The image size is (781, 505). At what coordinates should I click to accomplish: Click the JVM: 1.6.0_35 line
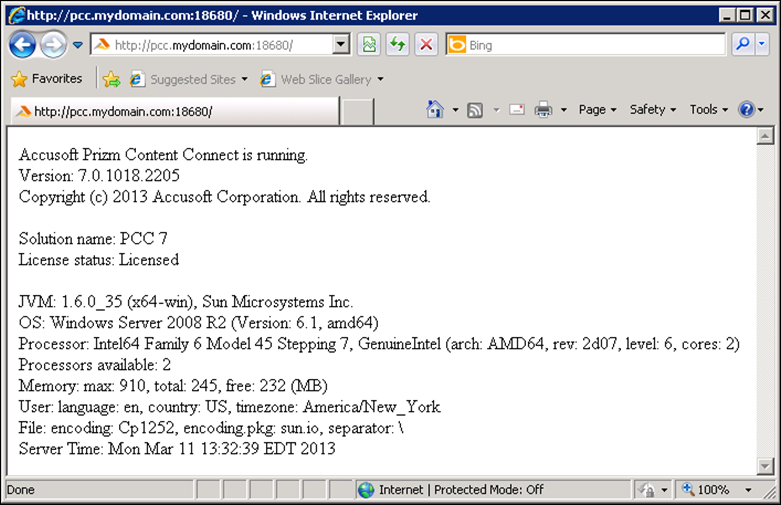tap(186, 302)
